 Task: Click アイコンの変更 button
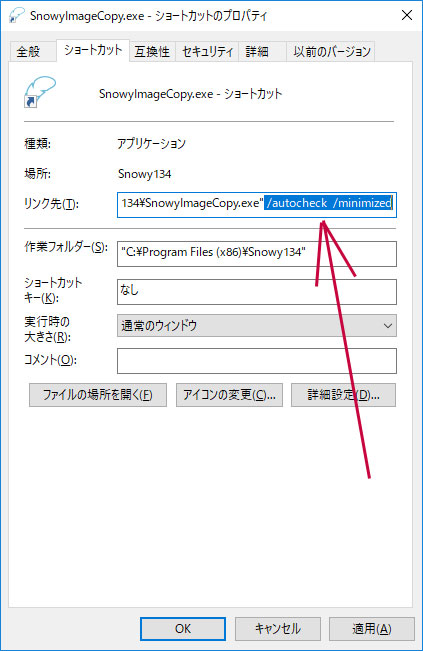click(x=229, y=395)
